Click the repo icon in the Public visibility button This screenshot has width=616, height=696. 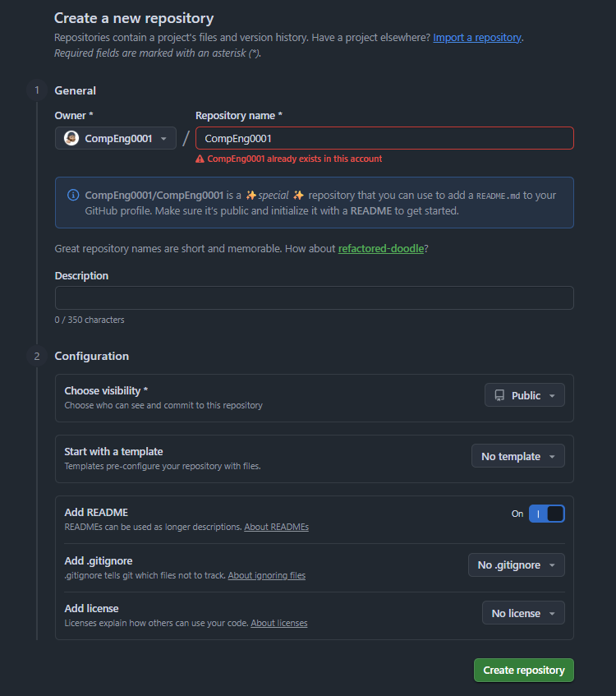coord(499,395)
